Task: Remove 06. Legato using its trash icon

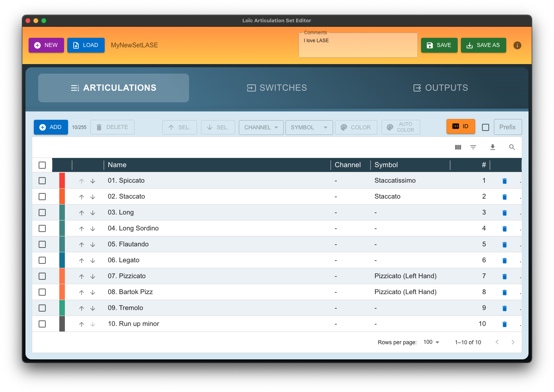Action: point(504,261)
